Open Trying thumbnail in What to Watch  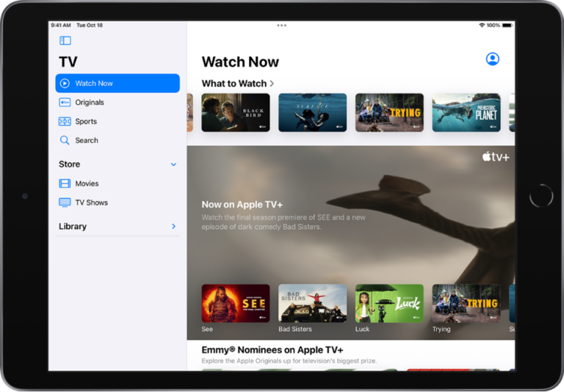point(389,112)
